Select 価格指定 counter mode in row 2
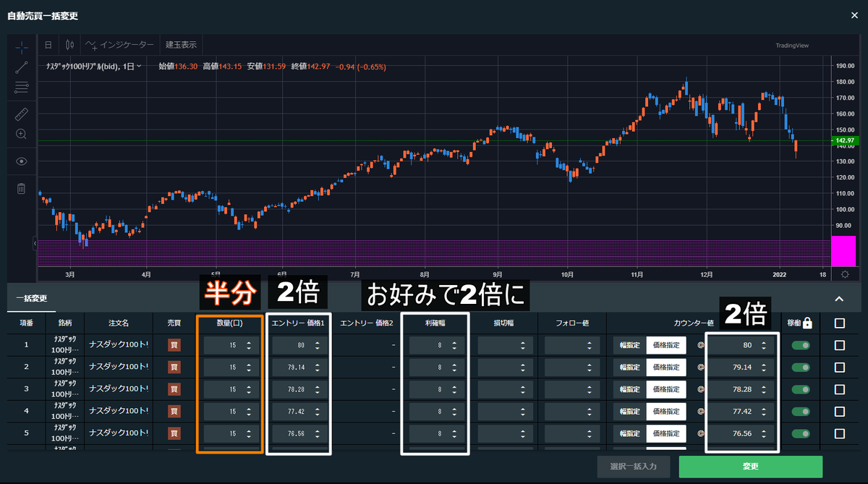The width and height of the screenshot is (868, 484). pyautogui.click(x=666, y=368)
